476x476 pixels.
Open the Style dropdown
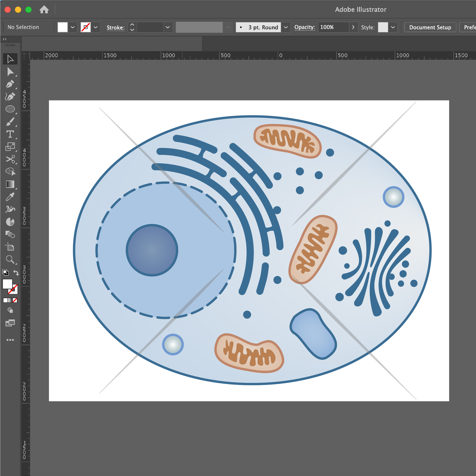(393, 27)
